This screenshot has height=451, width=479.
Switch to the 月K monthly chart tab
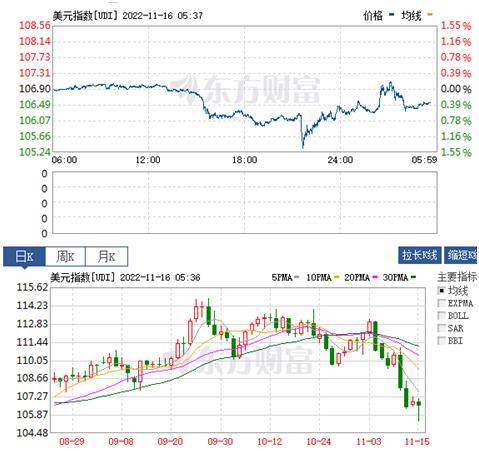coord(106,256)
